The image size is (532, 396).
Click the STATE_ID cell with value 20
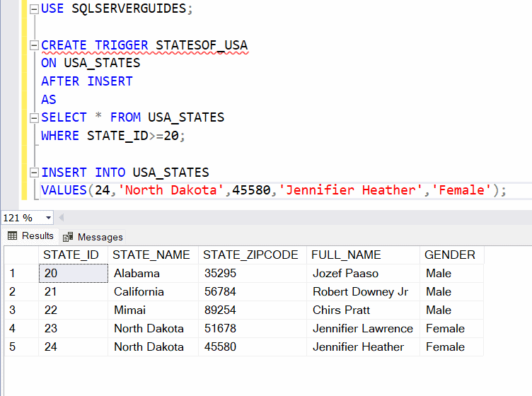[74, 273]
